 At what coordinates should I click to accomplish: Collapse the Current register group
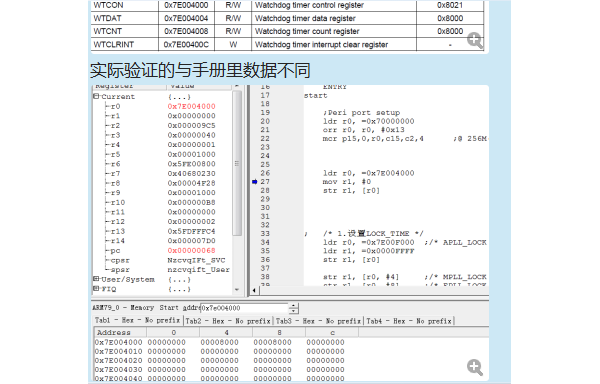coord(96,96)
